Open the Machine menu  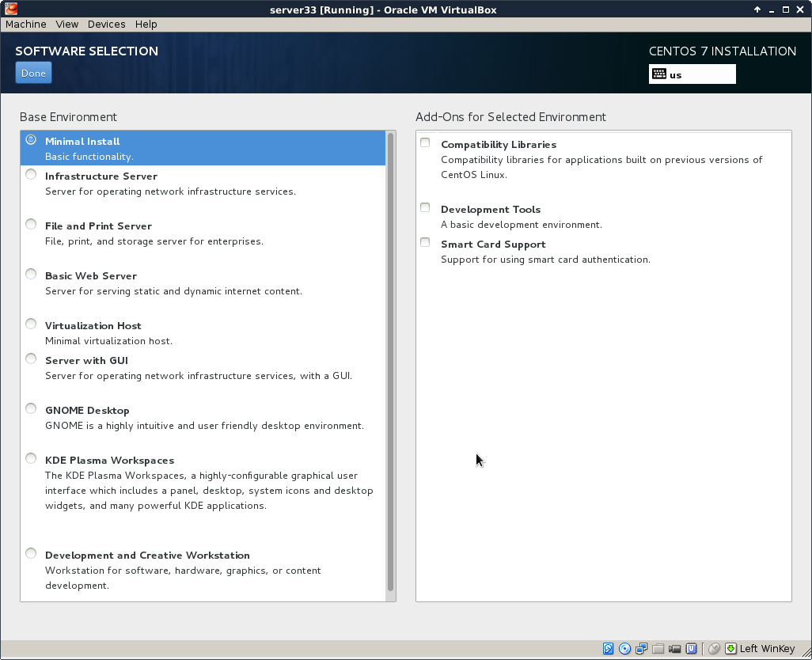pyautogui.click(x=26, y=25)
